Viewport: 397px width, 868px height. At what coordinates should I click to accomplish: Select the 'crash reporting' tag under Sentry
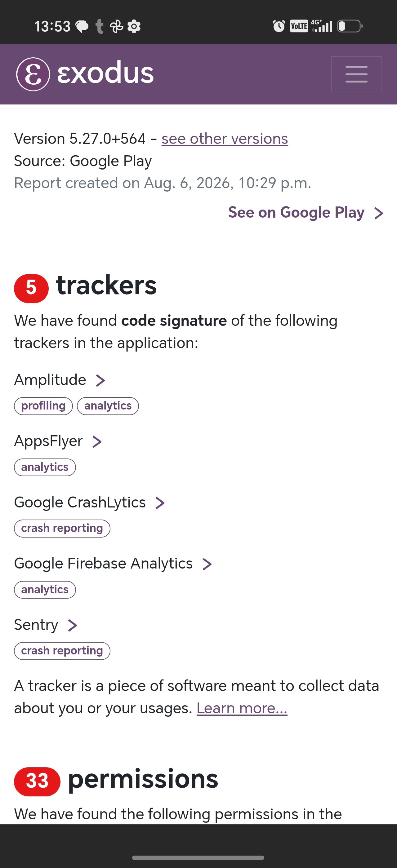pos(62,651)
